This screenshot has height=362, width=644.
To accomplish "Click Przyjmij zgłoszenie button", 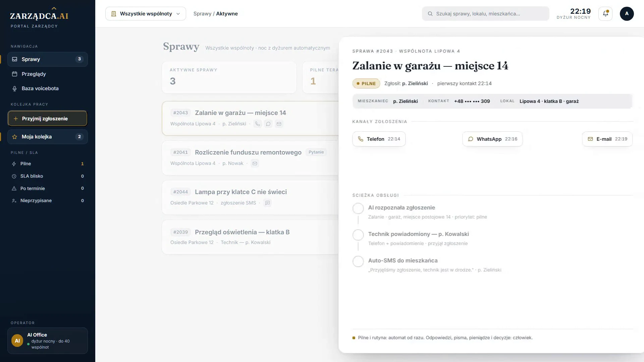I will tap(47, 119).
